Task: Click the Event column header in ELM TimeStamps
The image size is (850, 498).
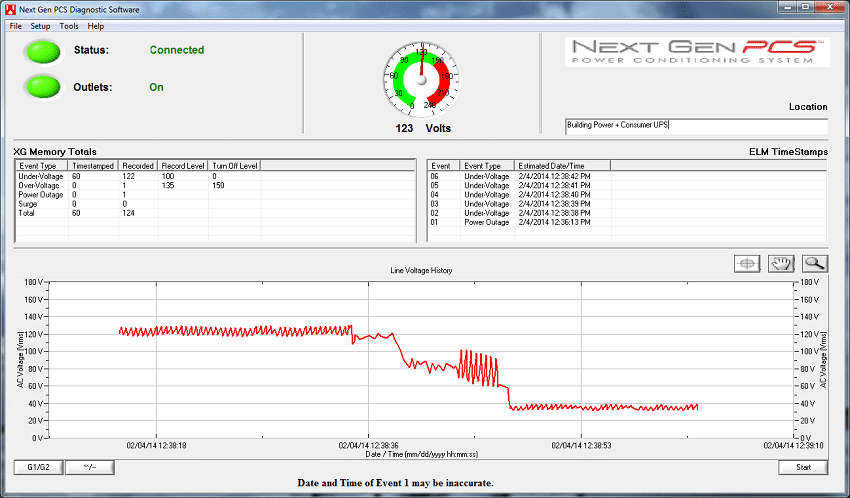Action: tap(444, 166)
